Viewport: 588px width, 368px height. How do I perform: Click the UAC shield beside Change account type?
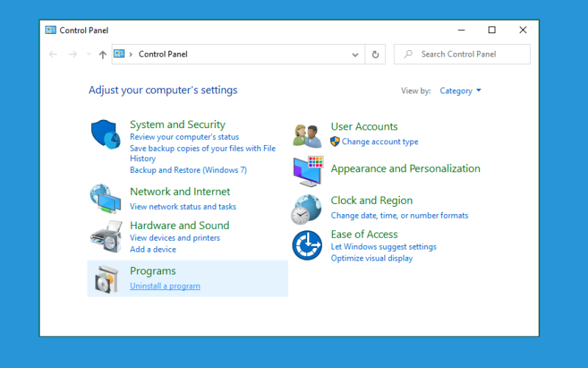click(335, 141)
